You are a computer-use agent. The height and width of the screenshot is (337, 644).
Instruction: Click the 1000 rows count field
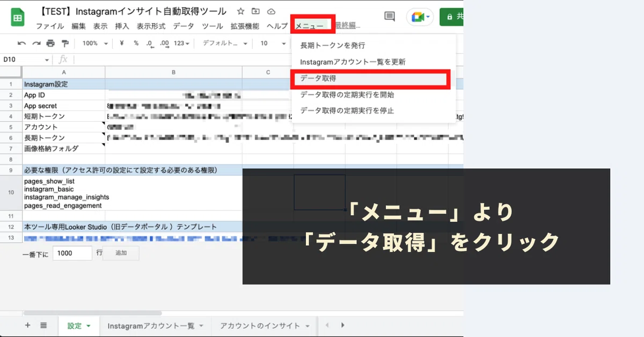click(x=72, y=253)
